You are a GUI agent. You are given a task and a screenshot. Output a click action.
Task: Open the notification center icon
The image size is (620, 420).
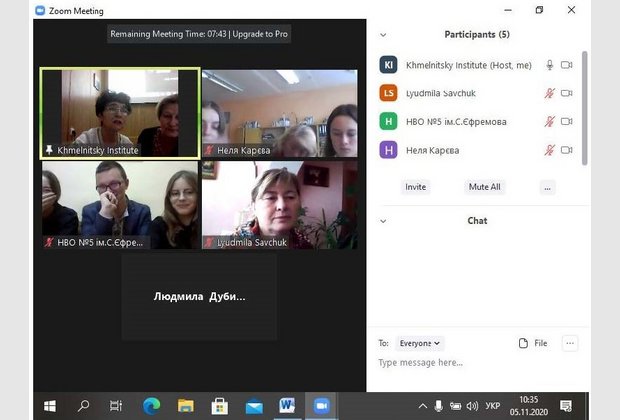[566, 406]
